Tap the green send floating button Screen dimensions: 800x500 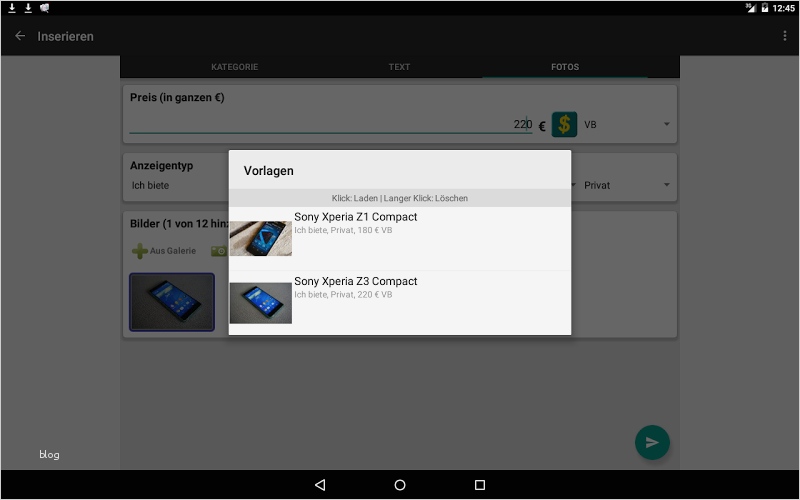pos(652,442)
